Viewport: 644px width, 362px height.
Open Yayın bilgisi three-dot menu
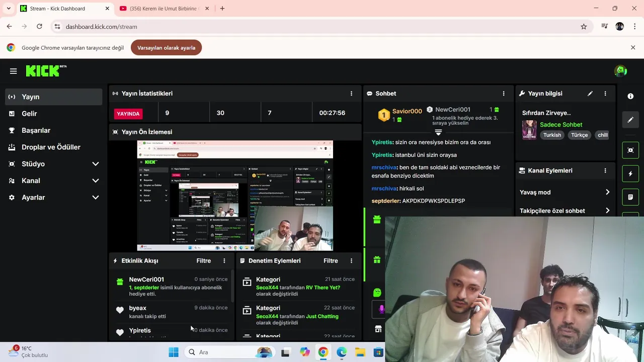[x=605, y=94]
